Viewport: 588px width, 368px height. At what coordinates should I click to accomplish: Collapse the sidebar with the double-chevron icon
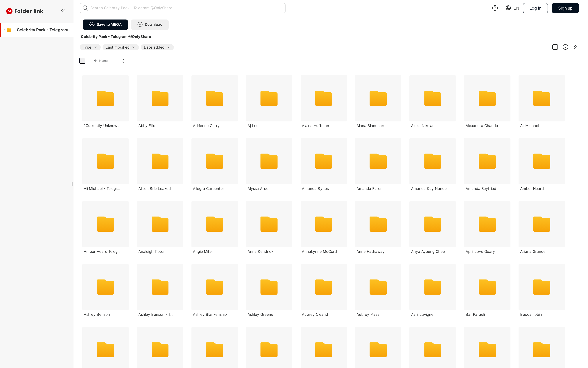(x=63, y=11)
